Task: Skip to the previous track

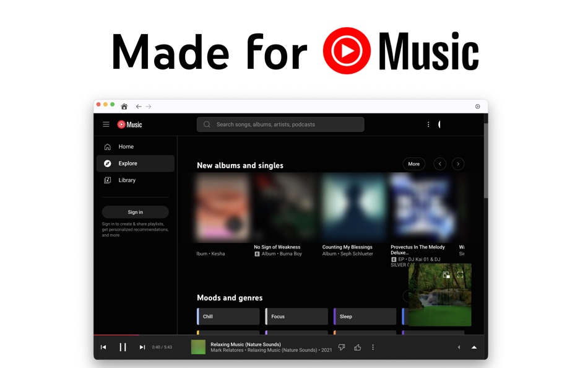Action: point(103,348)
